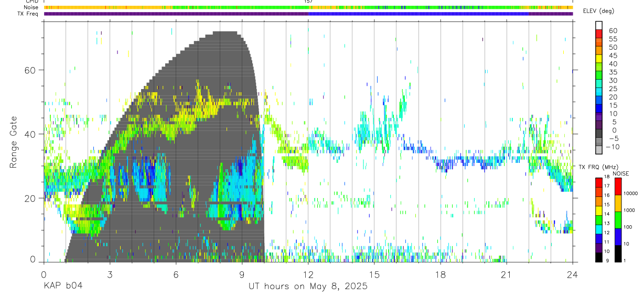Click the 'ELEV (deg)' colorbar title
The height and width of the screenshot is (297, 644).
tap(598, 11)
